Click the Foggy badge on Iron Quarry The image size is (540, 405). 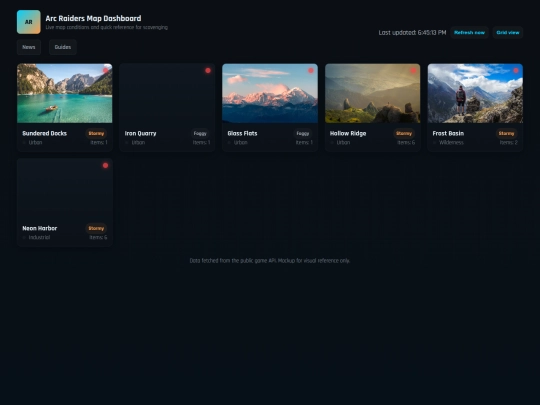(200, 133)
